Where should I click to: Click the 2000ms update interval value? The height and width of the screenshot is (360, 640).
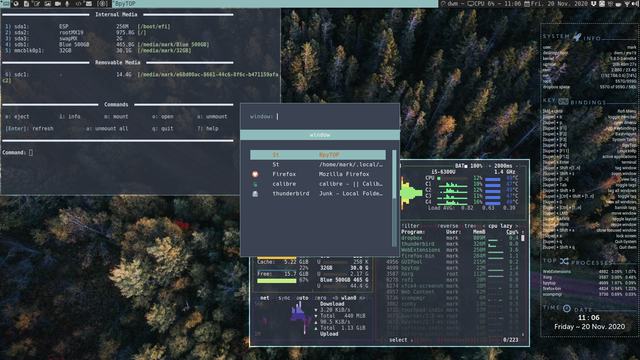[503, 166]
